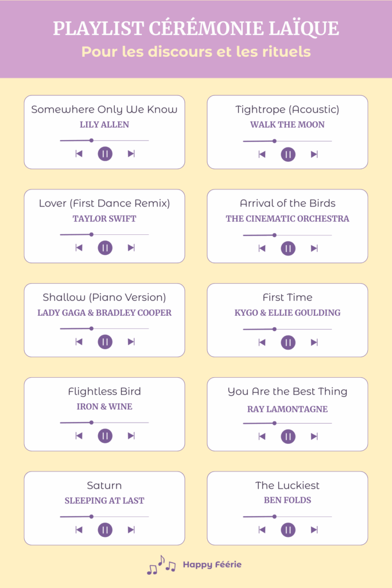Go back a track on Saturn card
This screenshot has height=588, width=392.
pyautogui.click(x=79, y=530)
